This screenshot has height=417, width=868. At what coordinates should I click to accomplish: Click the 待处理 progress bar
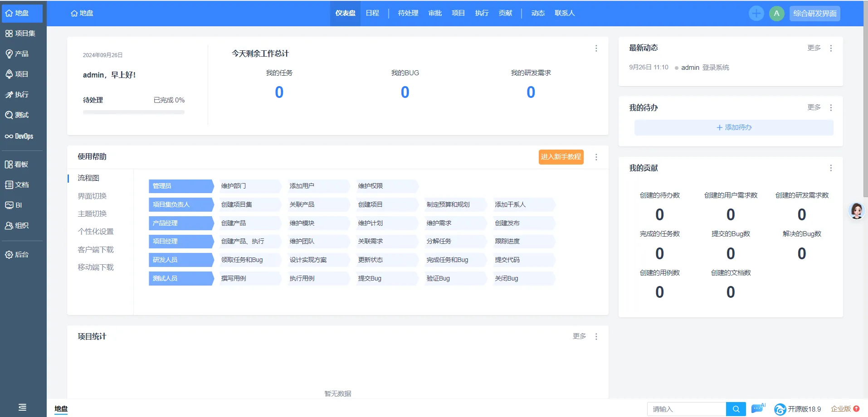134,112
